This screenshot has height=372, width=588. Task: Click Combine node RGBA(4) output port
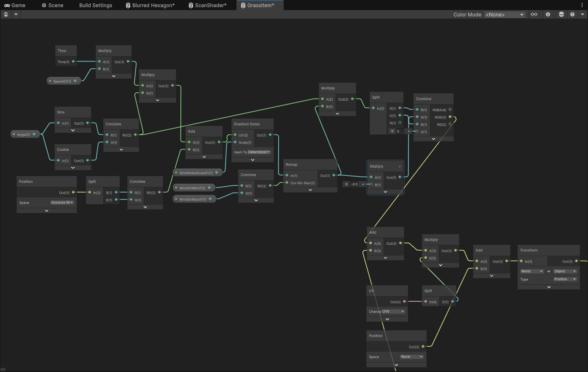(x=450, y=110)
